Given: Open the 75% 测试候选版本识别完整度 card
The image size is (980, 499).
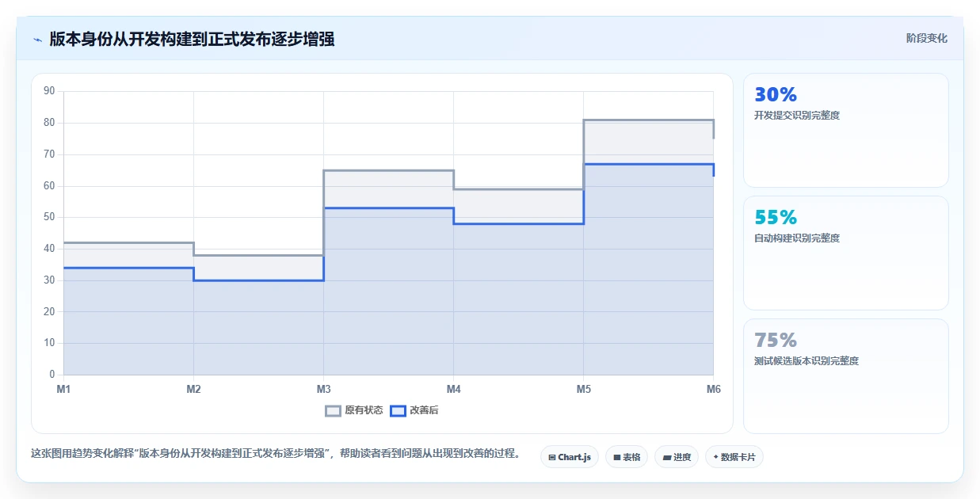Looking at the screenshot, I should click(x=845, y=376).
